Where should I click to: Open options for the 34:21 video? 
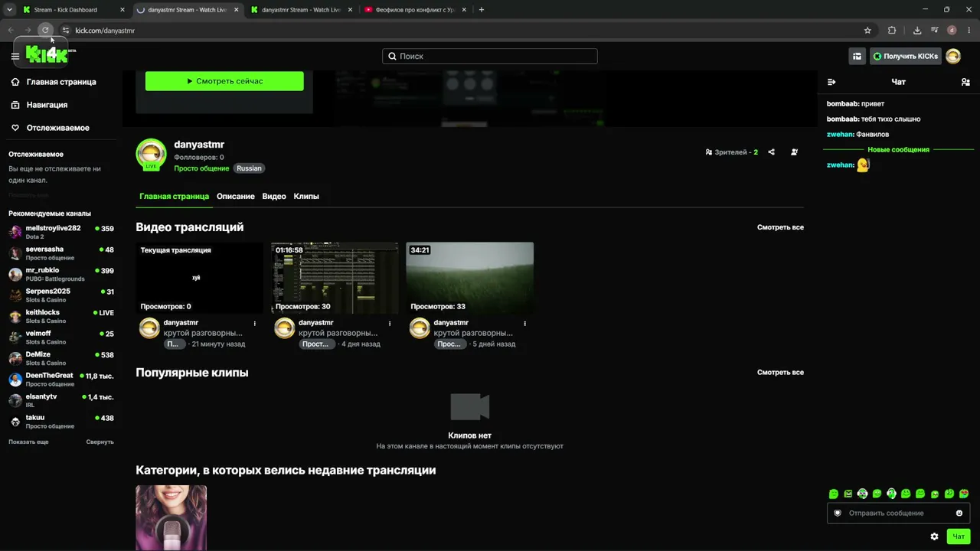coord(525,324)
